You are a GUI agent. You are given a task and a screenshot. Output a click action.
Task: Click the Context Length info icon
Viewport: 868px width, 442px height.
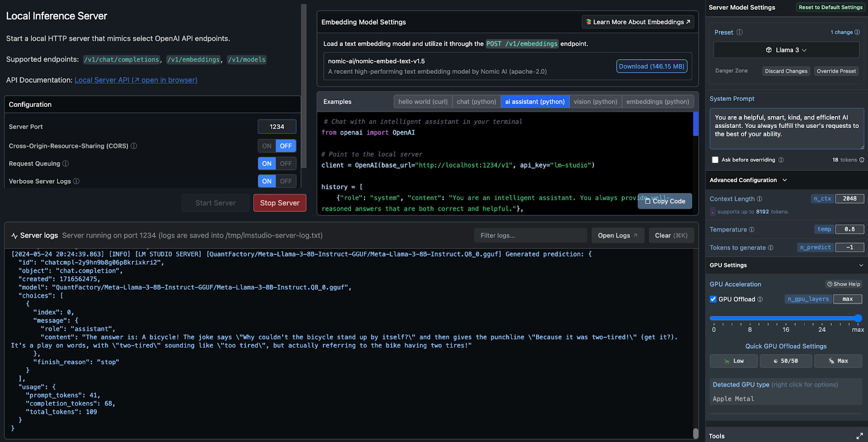click(759, 199)
